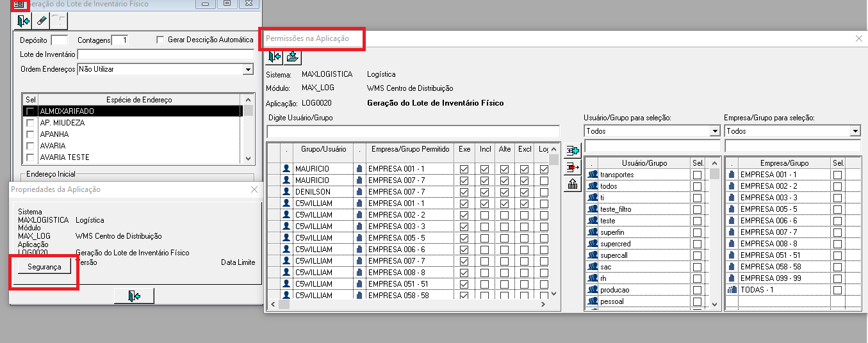Close the Propriedades da Aplicação dialog
The width and height of the screenshot is (868, 343).
254,189
